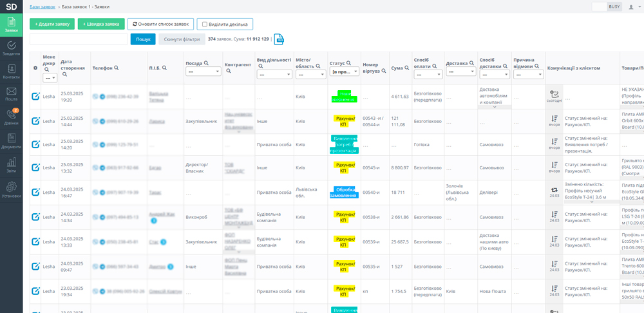Click search icon beside Телефон header
644x313 pixels.
[117, 68]
